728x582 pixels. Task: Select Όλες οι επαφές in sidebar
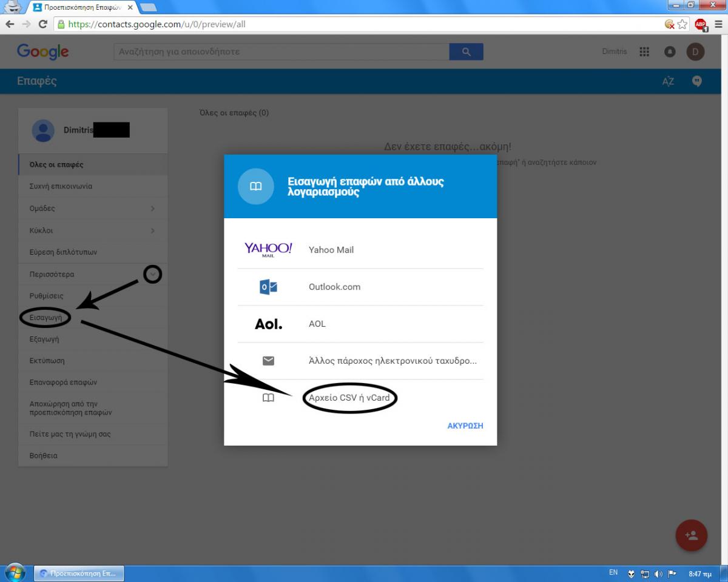[93, 165]
